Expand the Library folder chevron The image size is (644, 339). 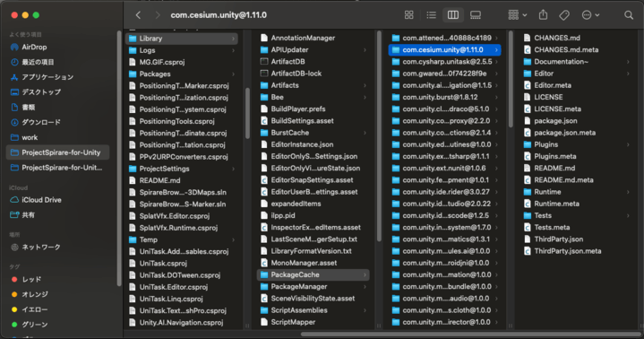point(233,39)
